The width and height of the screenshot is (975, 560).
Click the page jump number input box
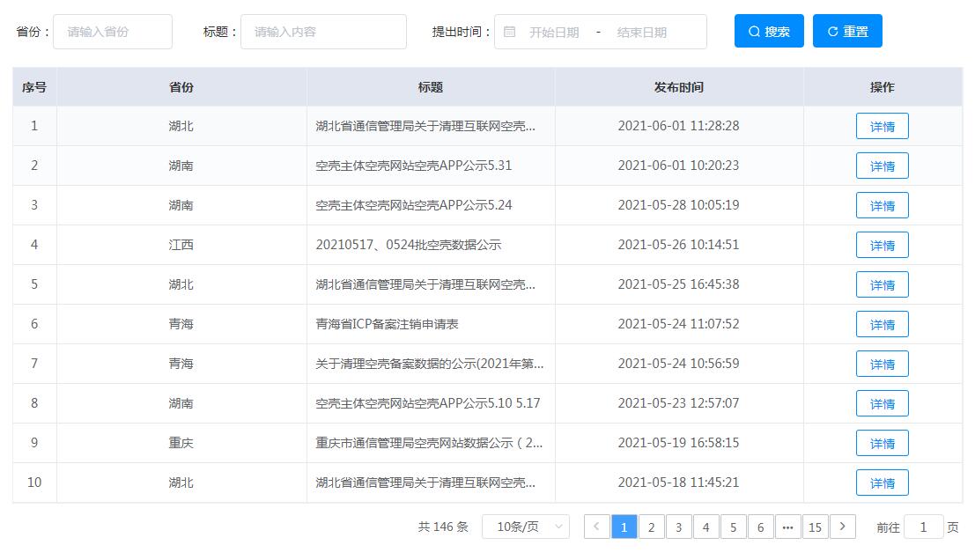[923, 527]
